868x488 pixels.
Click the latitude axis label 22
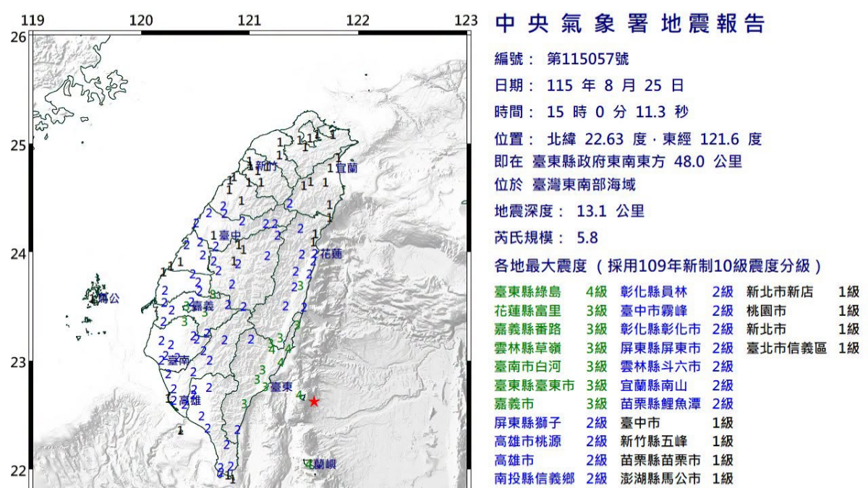coord(18,471)
